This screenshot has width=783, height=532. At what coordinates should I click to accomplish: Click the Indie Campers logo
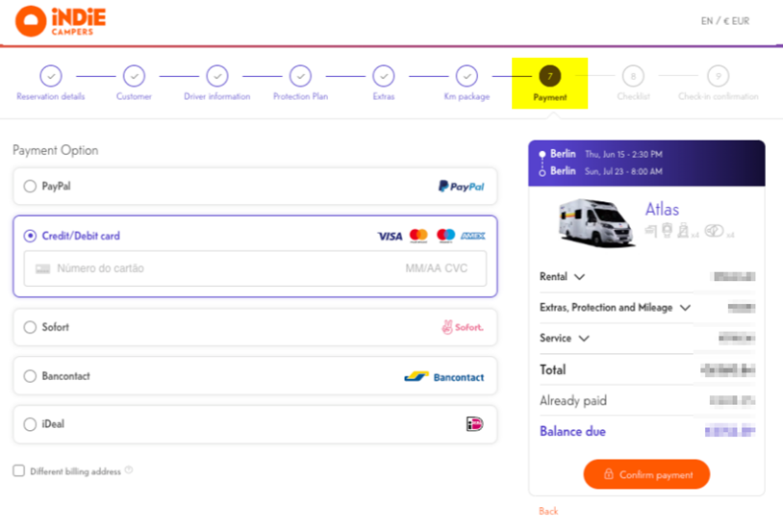click(x=61, y=20)
